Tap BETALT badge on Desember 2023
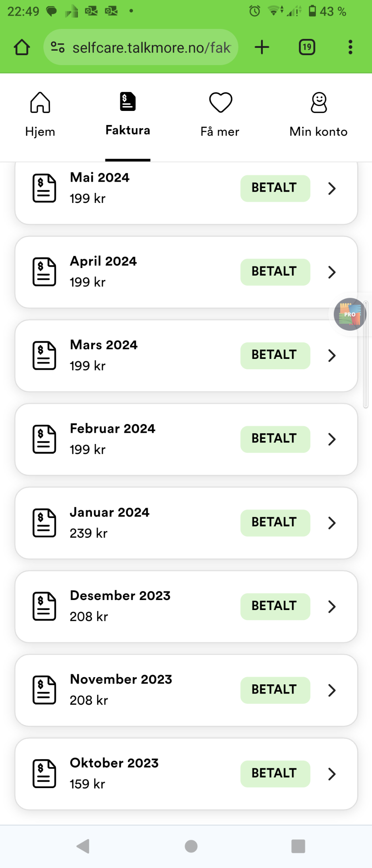The image size is (372, 868). (275, 606)
